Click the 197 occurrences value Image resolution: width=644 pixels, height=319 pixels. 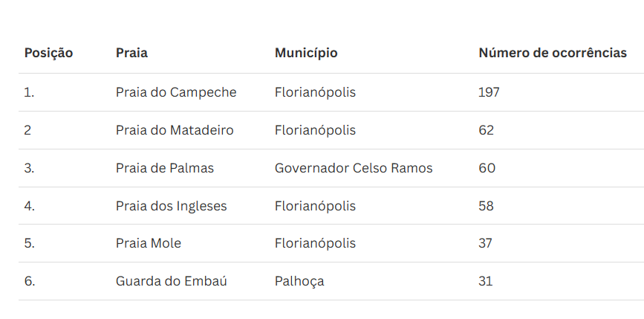tap(489, 93)
